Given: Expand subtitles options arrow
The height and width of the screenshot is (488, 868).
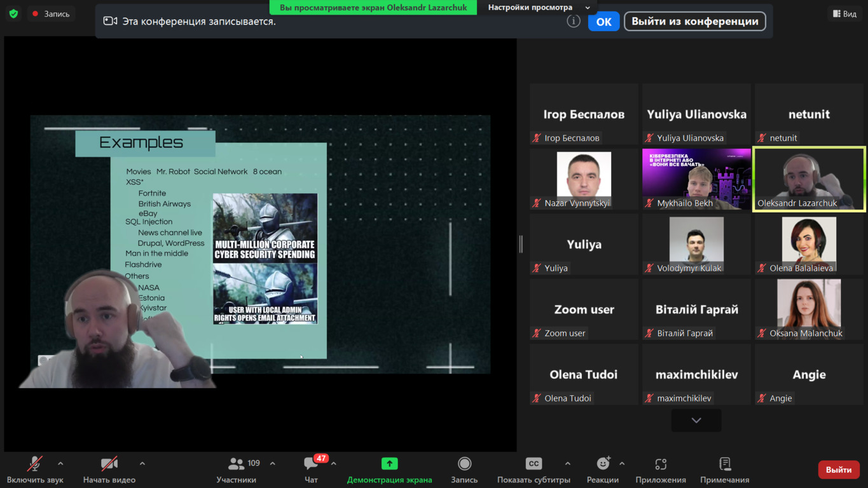Looking at the screenshot, I should [568, 464].
